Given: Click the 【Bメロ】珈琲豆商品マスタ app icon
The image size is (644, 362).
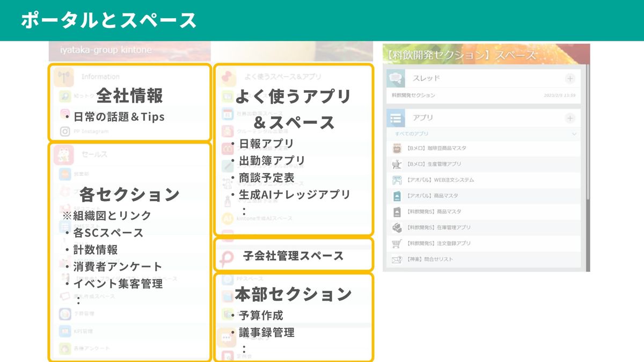Looking at the screenshot, I should tap(397, 148).
